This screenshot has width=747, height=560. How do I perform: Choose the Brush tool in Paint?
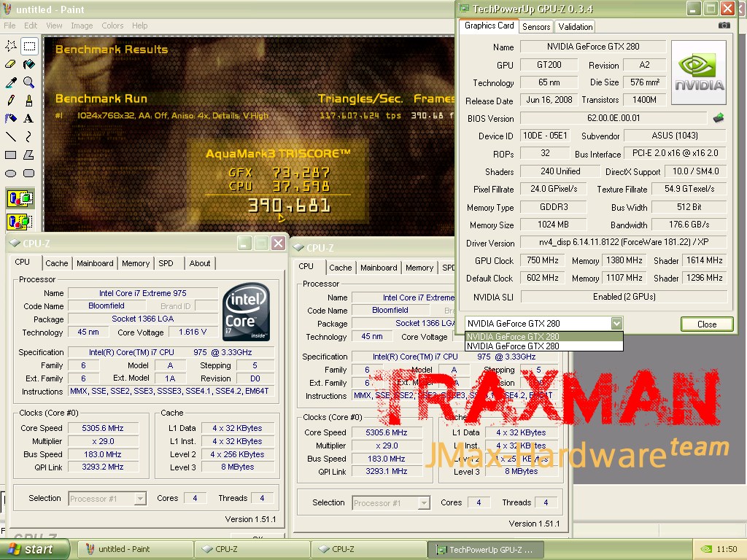tap(29, 101)
